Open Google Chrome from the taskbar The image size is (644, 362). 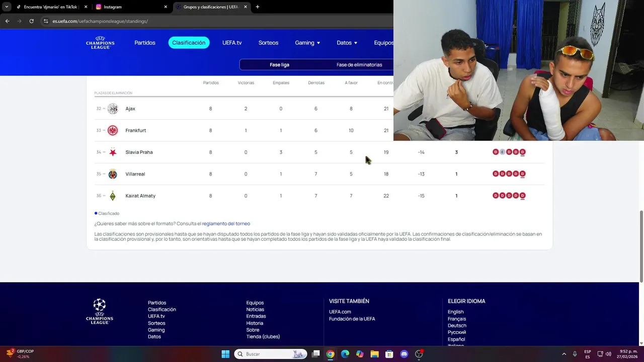click(x=330, y=354)
